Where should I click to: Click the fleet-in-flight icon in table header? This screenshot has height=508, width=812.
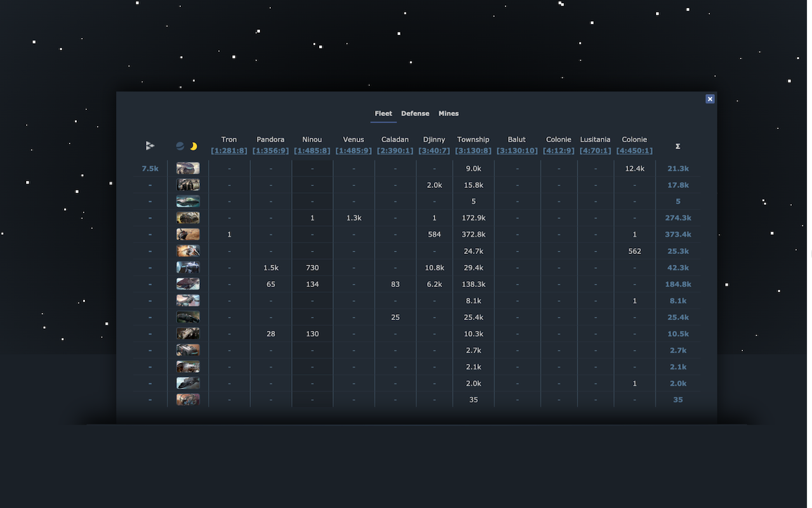pos(150,146)
